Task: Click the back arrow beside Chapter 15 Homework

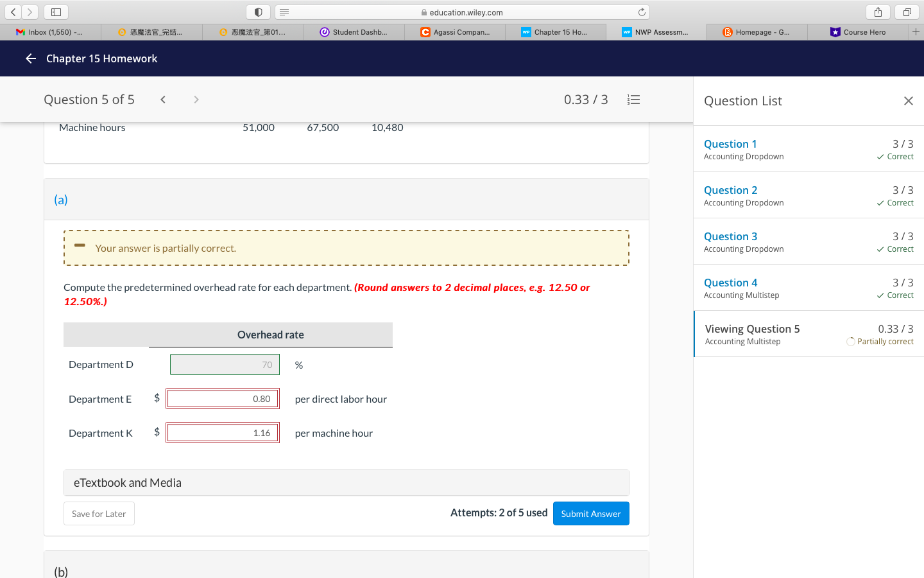Action: [30, 58]
